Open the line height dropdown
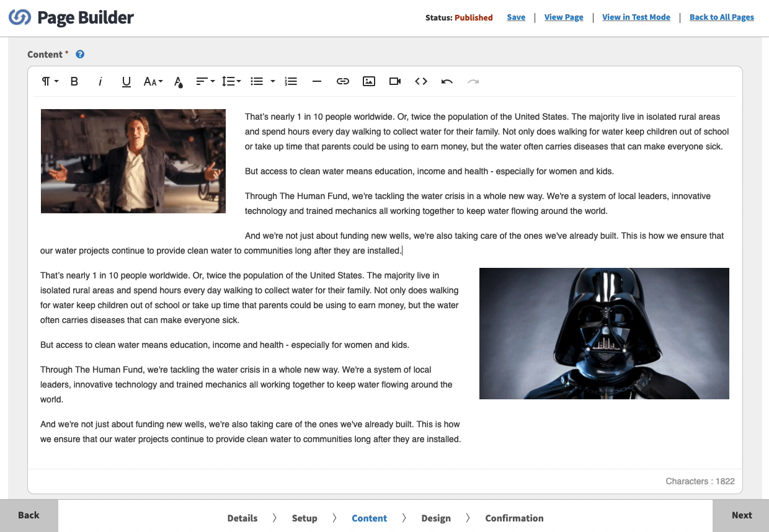 231,81
